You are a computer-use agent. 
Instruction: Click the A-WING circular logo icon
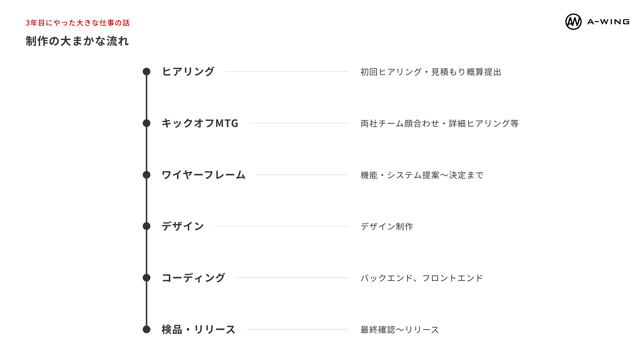573,22
